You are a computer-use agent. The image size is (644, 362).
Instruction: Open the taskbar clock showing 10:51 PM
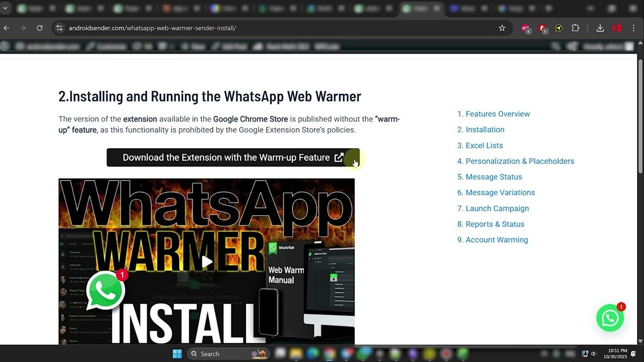pos(615,353)
